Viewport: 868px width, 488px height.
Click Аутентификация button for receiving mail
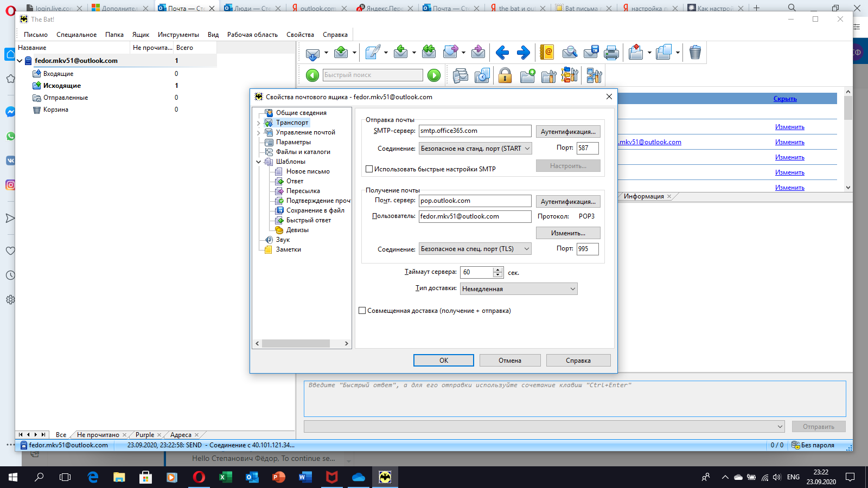568,202
